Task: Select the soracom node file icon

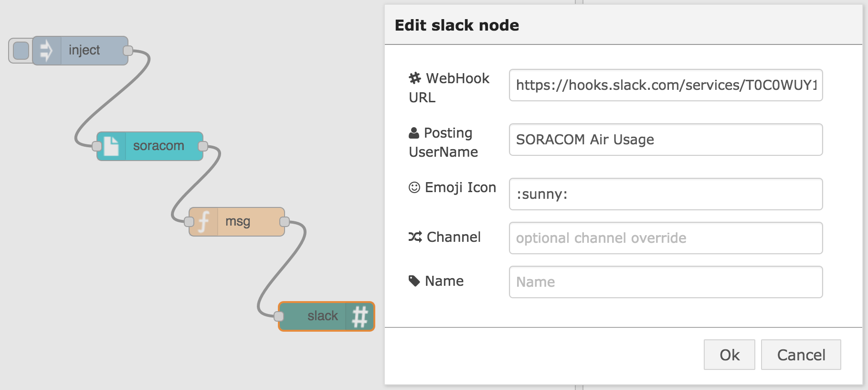Action: 111,146
